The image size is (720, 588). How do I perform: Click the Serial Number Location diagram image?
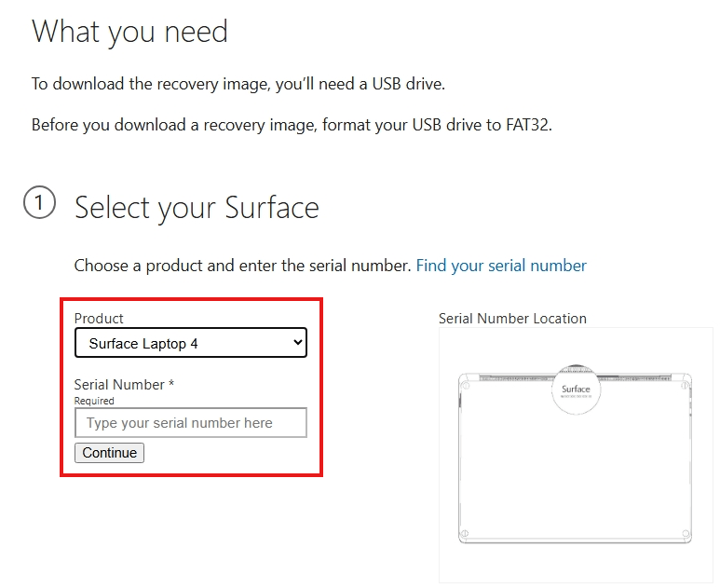coord(576,455)
